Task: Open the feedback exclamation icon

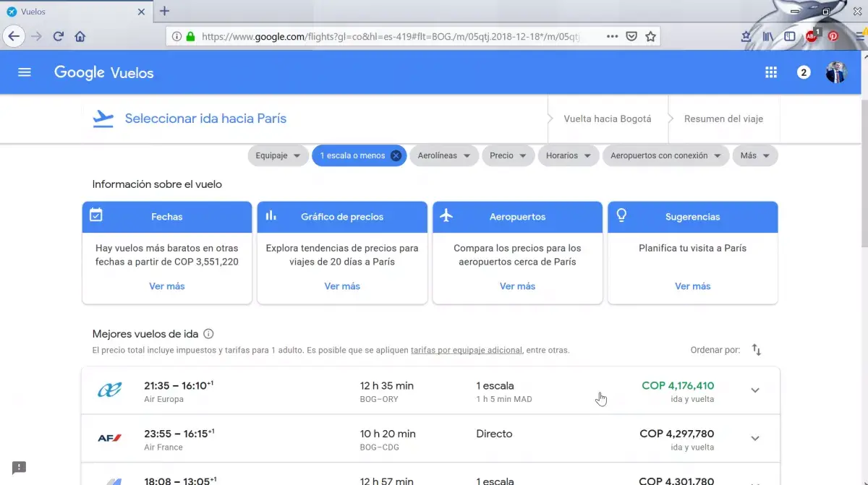Action: click(x=20, y=468)
